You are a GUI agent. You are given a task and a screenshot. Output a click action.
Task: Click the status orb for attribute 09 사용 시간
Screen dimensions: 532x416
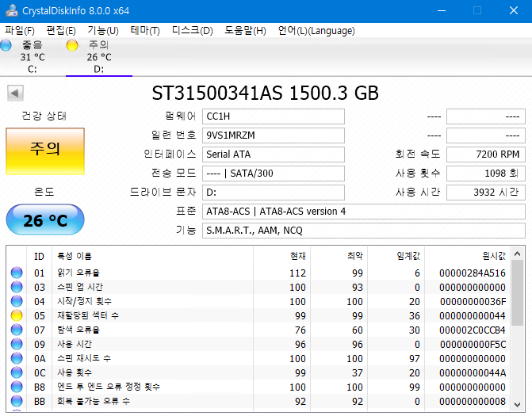[17, 344]
